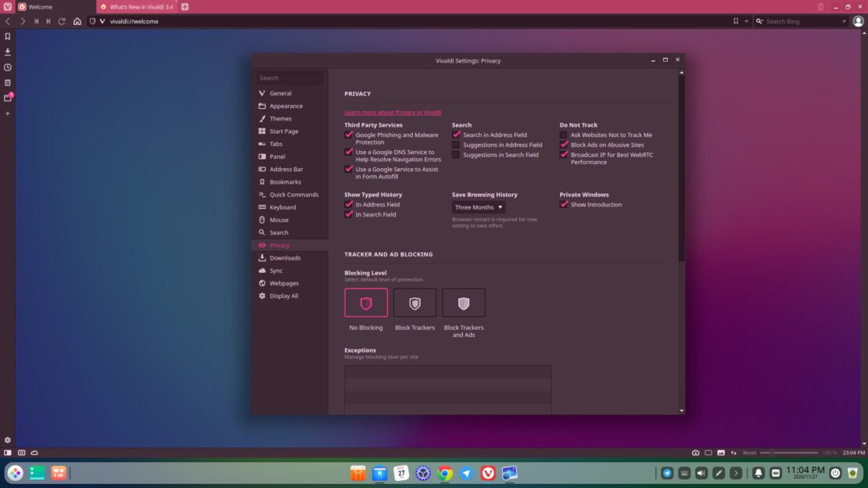The height and width of the screenshot is (488, 868).
Task: Click the Home button in the browser toolbar
Action: point(75,21)
